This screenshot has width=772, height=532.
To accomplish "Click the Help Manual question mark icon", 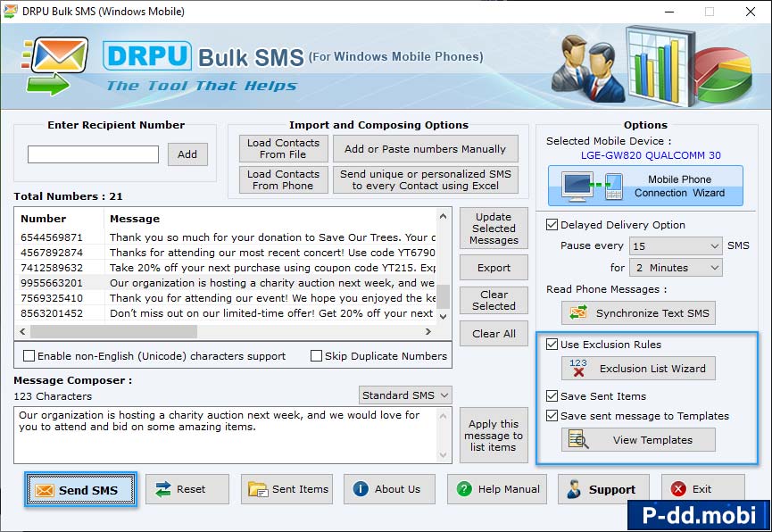I will pos(464,489).
